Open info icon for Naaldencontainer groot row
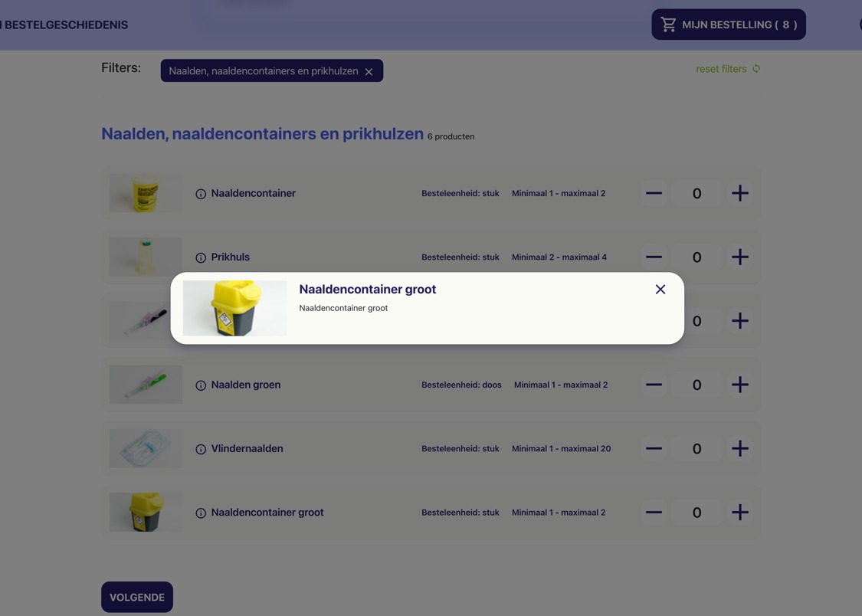The image size is (862, 616). tap(201, 513)
